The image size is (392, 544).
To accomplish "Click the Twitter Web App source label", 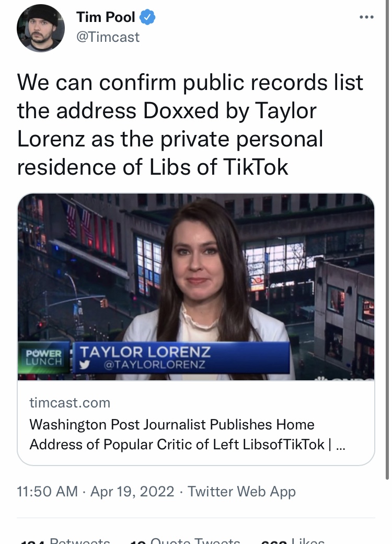I will click(241, 491).
